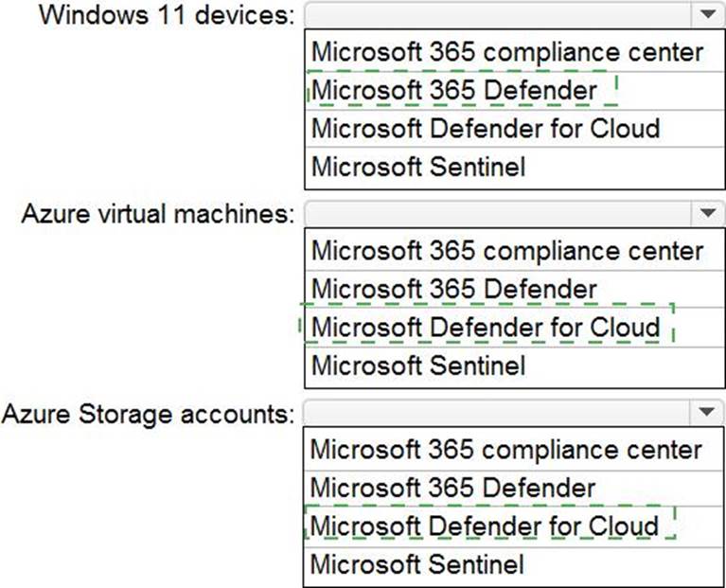This screenshot has width=726, height=588.
Task: Select Microsoft Sentinel for Azure virtual machines
Action: click(418, 365)
